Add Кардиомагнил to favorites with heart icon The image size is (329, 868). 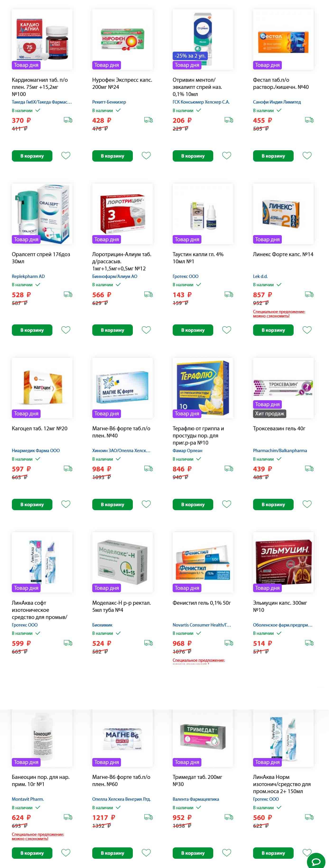pos(66,156)
